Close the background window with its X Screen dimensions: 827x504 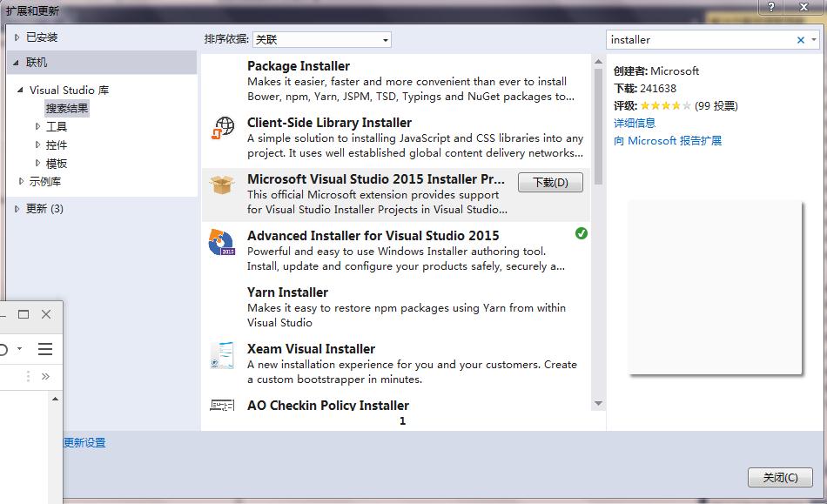(x=46, y=314)
